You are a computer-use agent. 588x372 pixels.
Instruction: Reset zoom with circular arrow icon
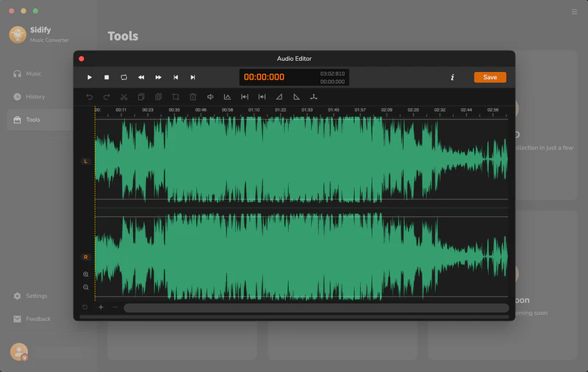click(x=85, y=307)
